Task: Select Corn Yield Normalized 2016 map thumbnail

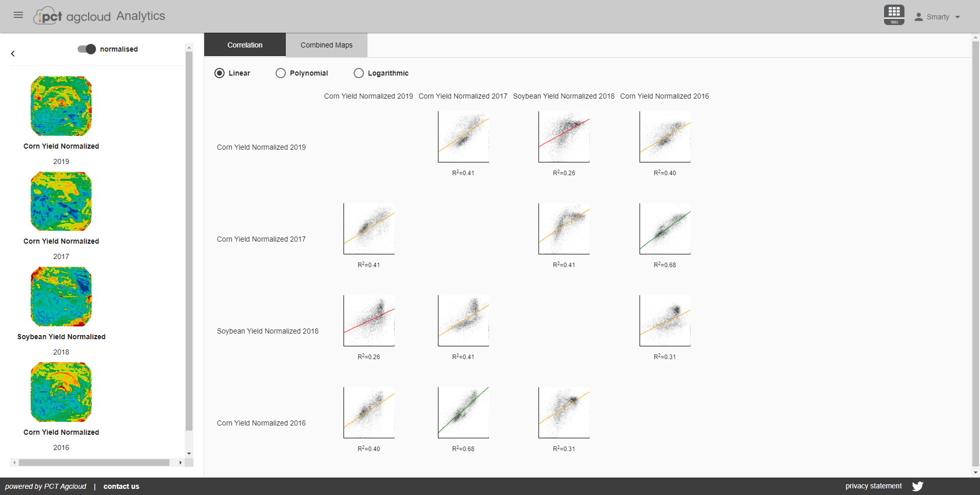Action: [x=61, y=392]
